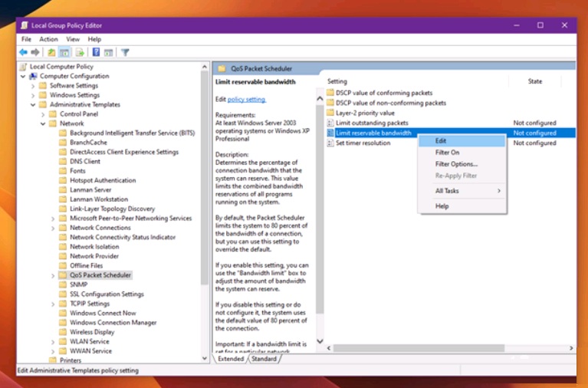The image size is (588, 388).
Task: Choose Filter On in the context menu
Action: click(462, 153)
